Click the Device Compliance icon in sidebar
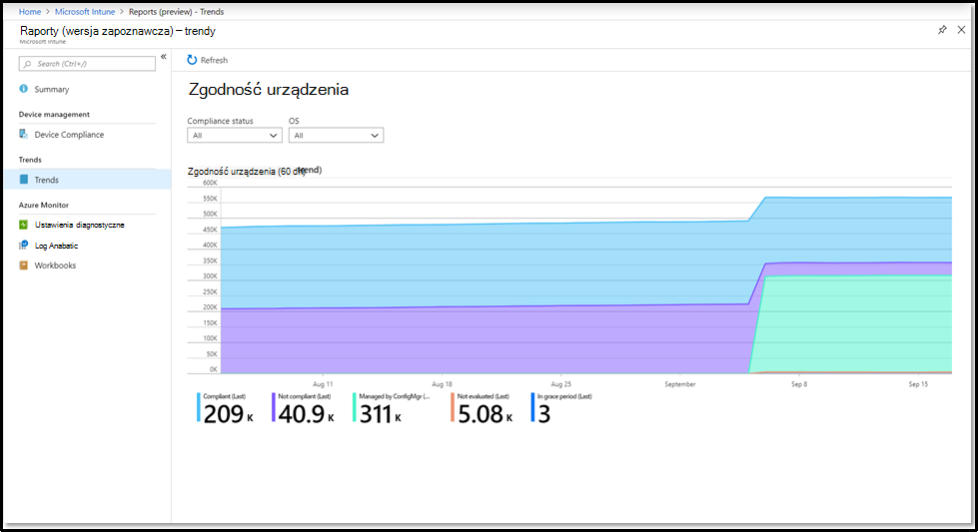The height and width of the screenshot is (532, 980). (x=23, y=134)
